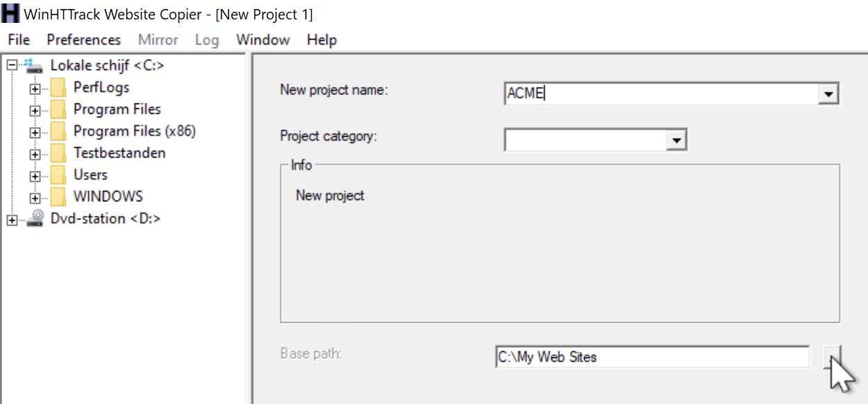Click the Lokale schijf C: drive icon
This screenshot has width=868, height=404.
coord(35,65)
